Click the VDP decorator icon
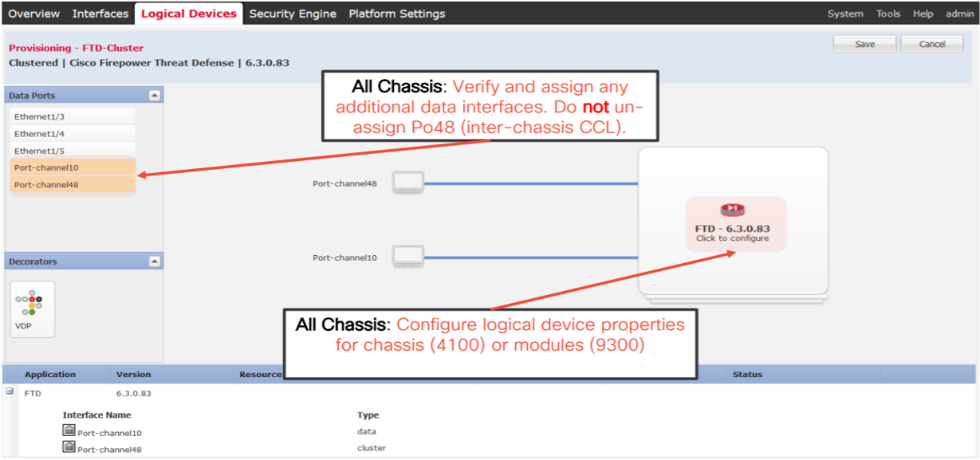Viewport: 980px width, 460px height. (33, 309)
